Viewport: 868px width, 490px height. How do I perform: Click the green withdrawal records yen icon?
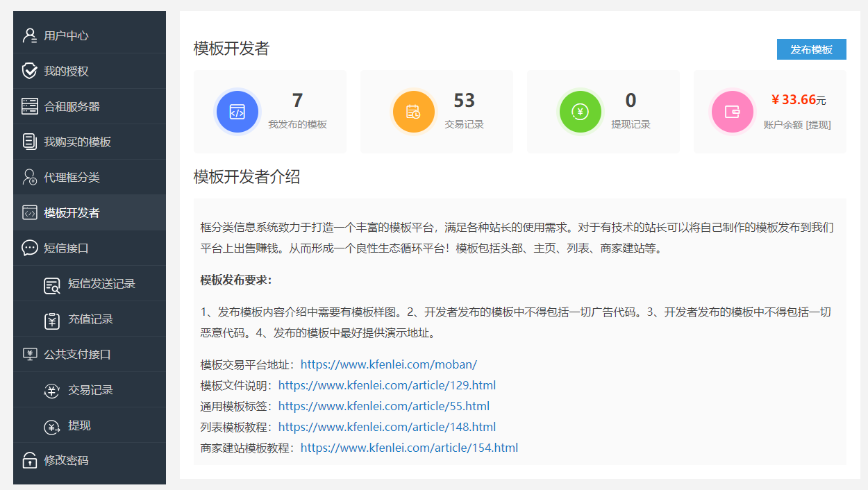(x=580, y=112)
